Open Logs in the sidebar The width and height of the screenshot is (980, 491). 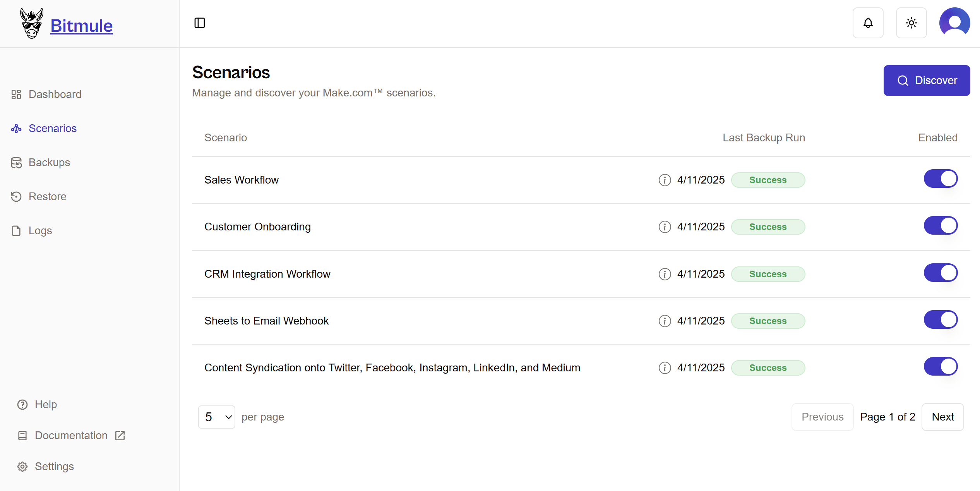40,231
